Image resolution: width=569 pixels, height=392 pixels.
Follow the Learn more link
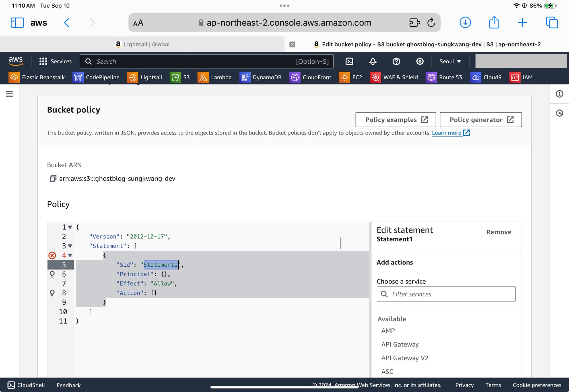coord(451,133)
